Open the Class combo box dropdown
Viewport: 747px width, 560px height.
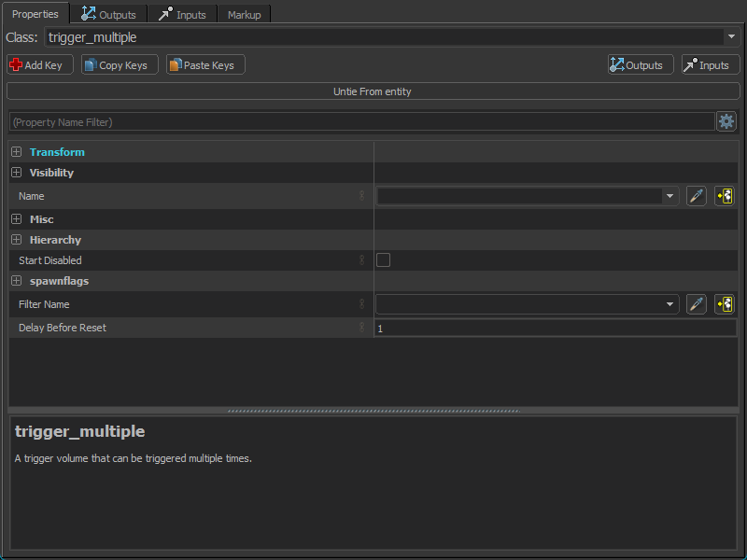click(x=731, y=37)
